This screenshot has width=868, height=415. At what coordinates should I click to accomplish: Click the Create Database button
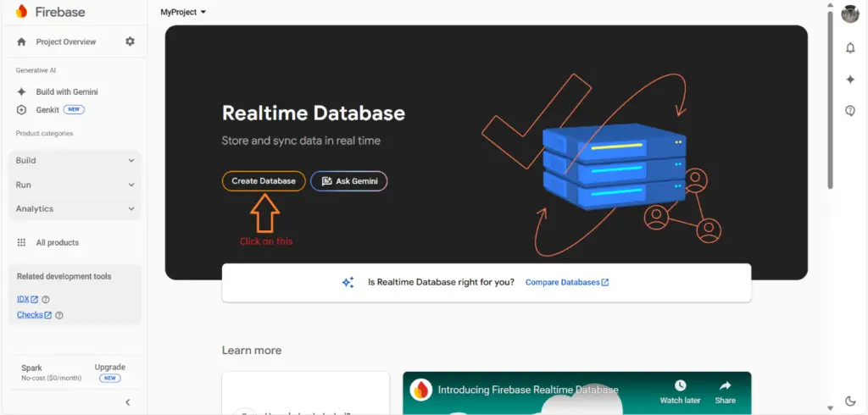264,181
